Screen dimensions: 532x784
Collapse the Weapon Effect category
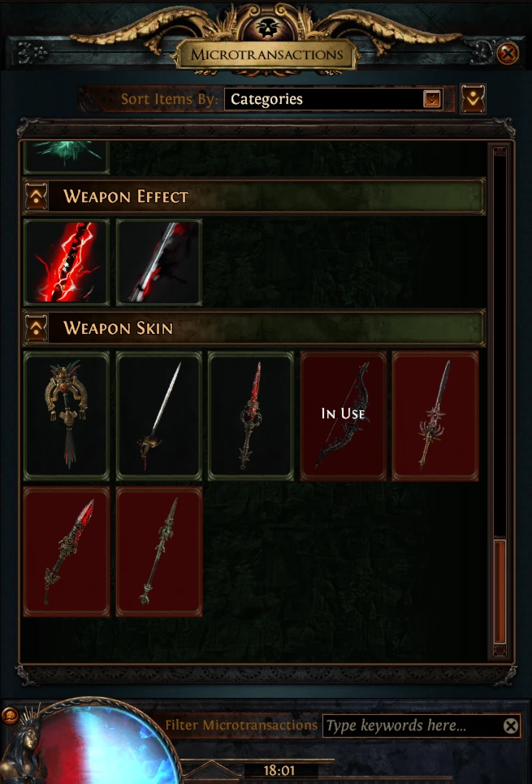[x=37, y=197]
